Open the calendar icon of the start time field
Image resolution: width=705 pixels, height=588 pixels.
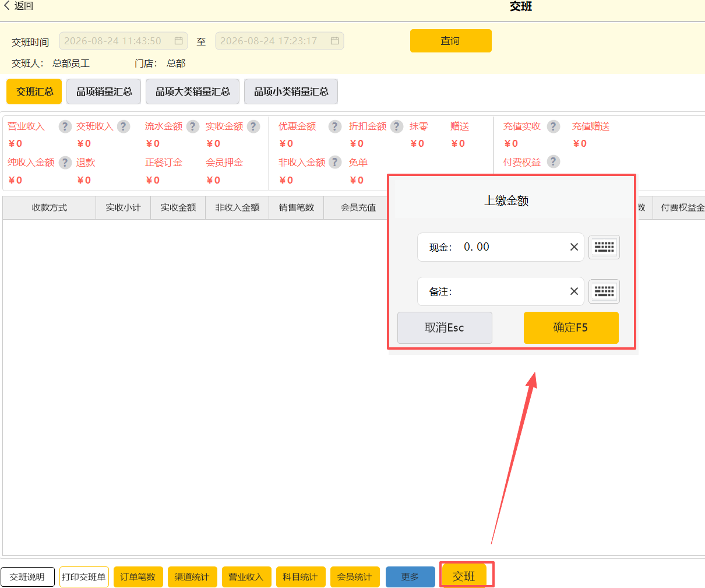(x=179, y=41)
